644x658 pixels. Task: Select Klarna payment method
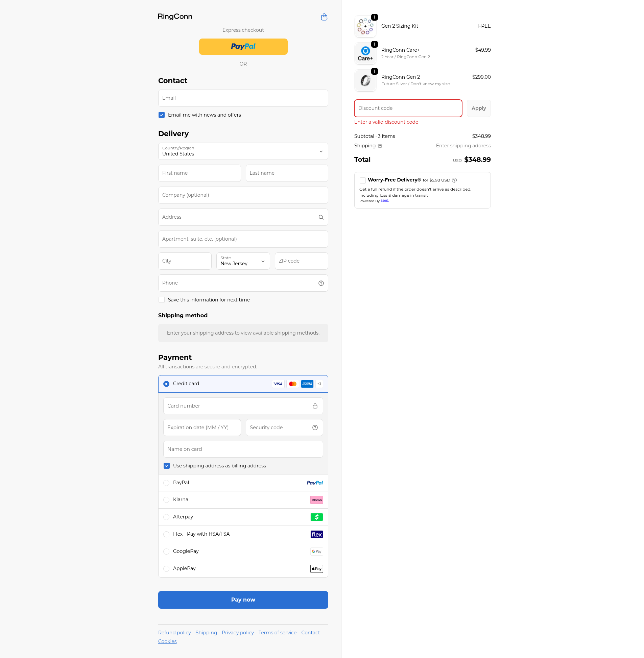(x=166, y=500)
